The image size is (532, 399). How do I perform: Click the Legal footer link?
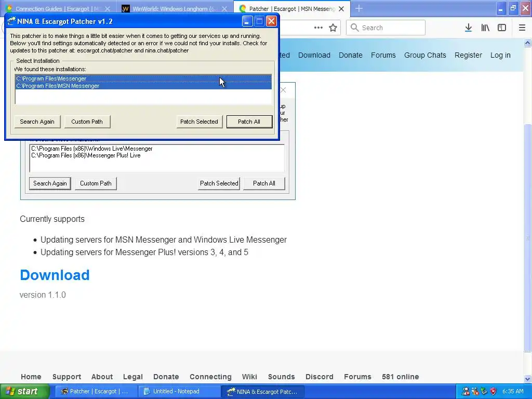pyautogui.click(x=132, y=377)
